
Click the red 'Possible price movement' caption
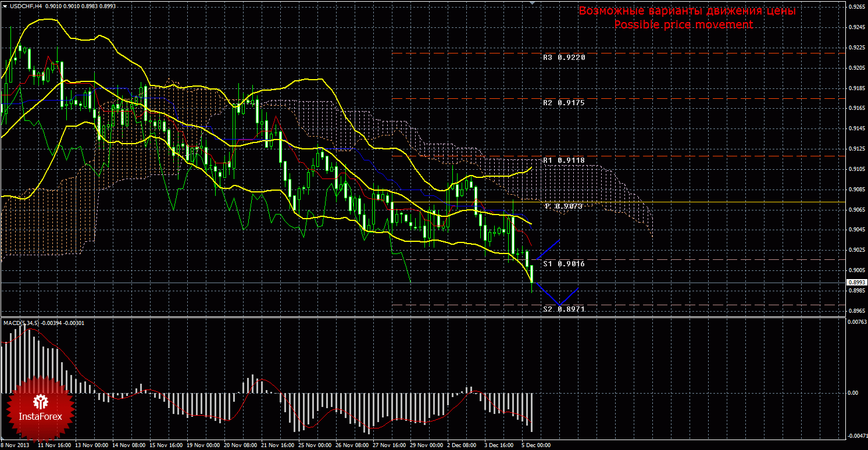click(683, 24)
